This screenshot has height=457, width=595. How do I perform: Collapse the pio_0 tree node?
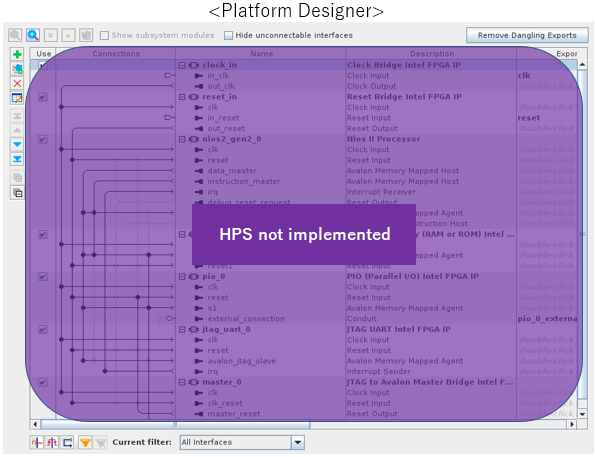click(x=182, y=277)
